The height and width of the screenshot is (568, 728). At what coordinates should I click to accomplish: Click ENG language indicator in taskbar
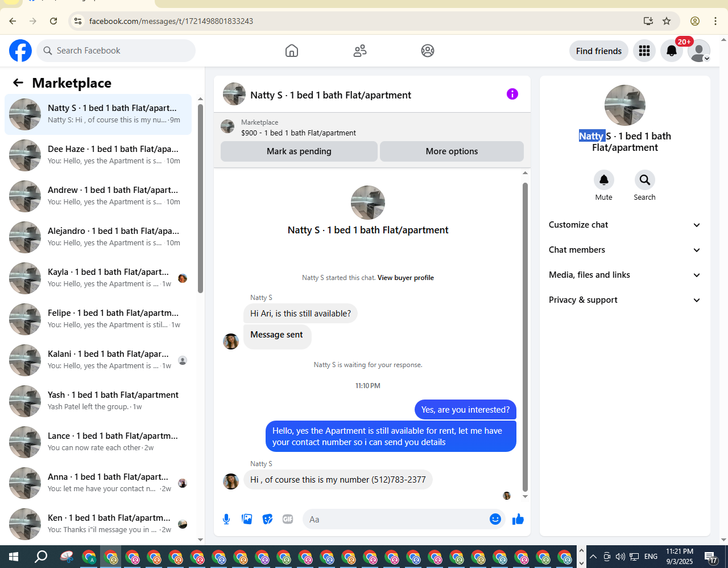651,557
